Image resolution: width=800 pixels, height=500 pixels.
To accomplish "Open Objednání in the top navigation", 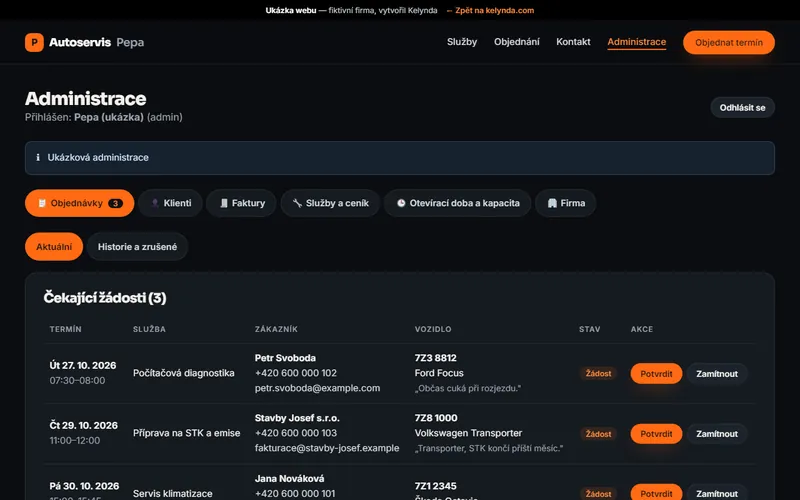I will point(516,42).
